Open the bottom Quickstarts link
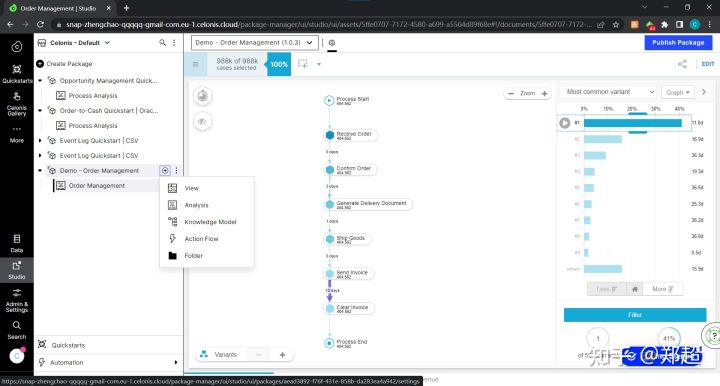Image resolution: width=720 pixels, height=386 pixels. [x=68, y=345]
